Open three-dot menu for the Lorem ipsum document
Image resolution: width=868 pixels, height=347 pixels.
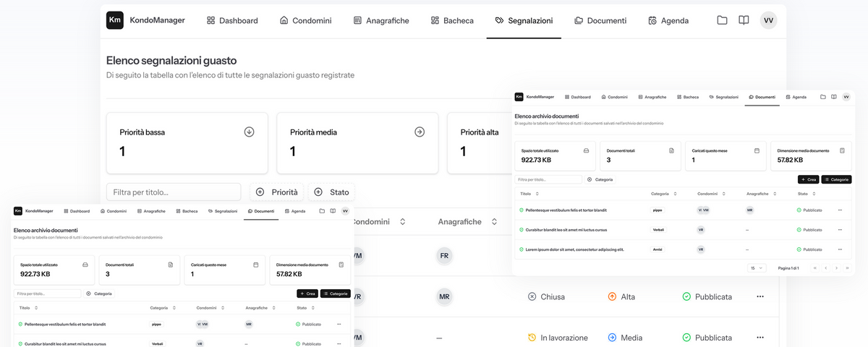coord(840,249)
